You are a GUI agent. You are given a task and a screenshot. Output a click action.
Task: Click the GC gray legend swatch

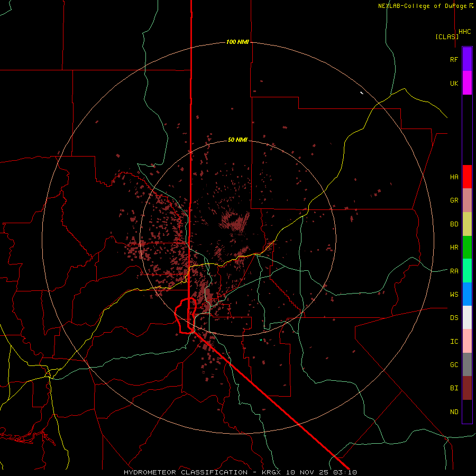coord(467,364)
